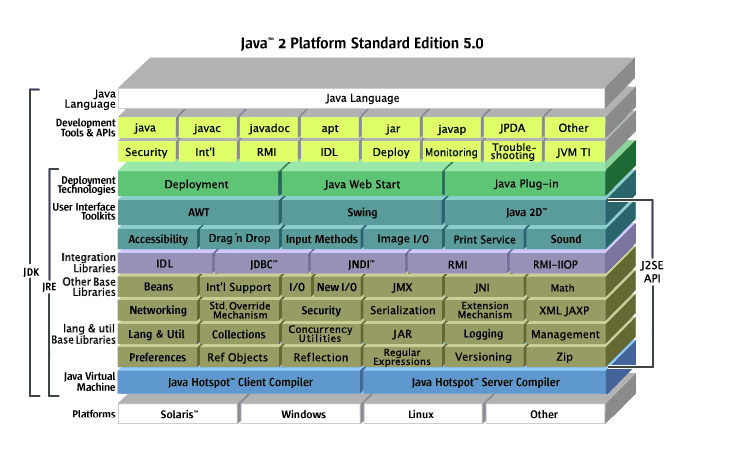The width and height of the screenshot is (739, 457).
Task: Click the I/O block beside Int'l Support
Action: pos(296,287)
